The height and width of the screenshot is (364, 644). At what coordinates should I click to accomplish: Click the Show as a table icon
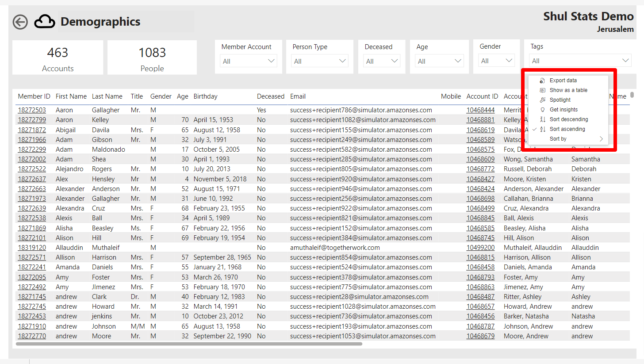pyautogui.click(x=542, y=90)
